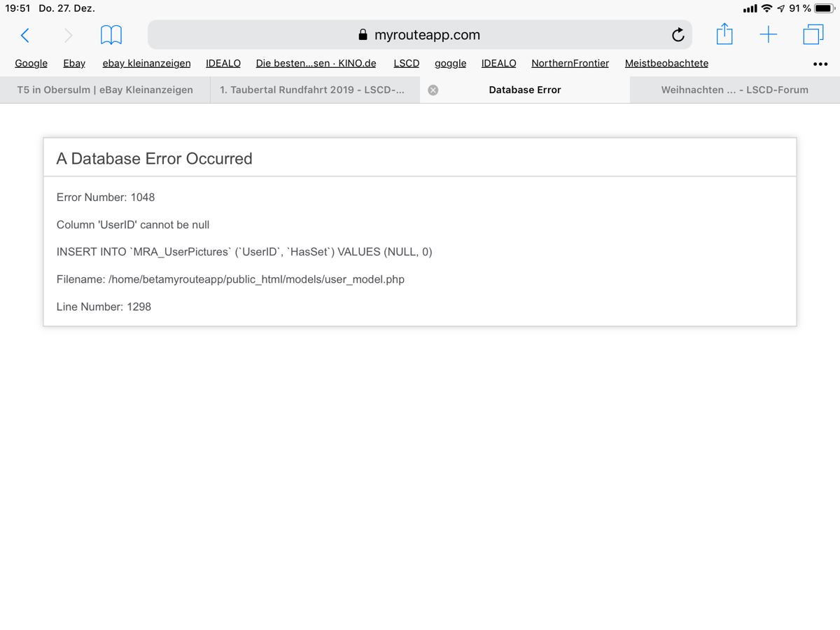Add a new tab with plus icon
840x630 pixels.
point(768,35)
